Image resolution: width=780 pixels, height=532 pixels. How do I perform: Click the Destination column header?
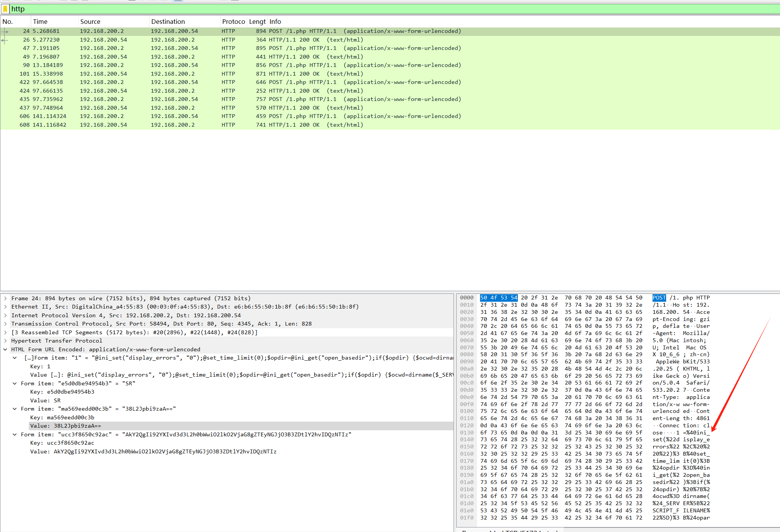pos(168,22)
